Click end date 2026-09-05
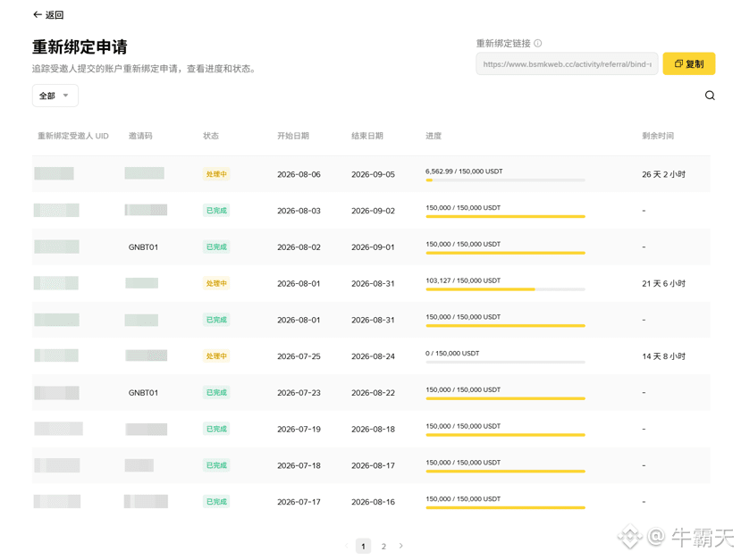The image size is (741, 560). click(x=373, y=174)
